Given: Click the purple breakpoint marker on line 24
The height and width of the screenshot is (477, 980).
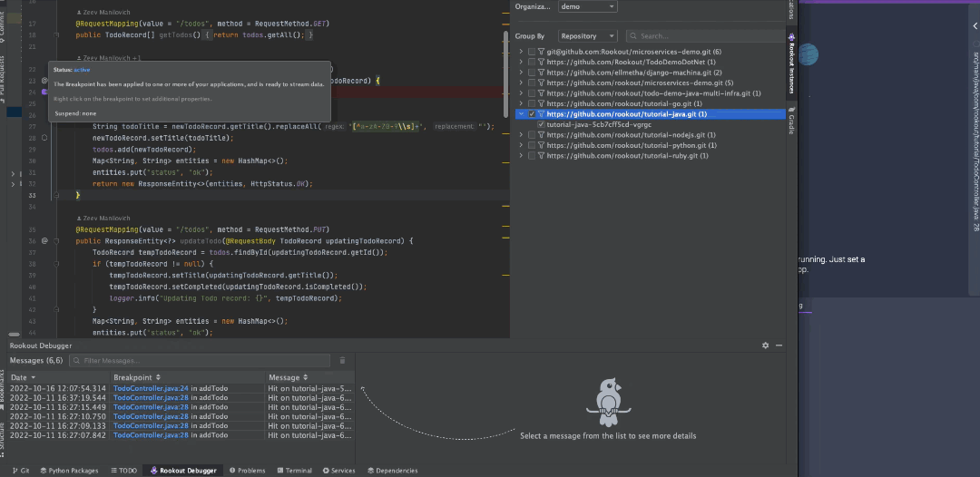Looking at the screenshot, I should click(44, 92).
